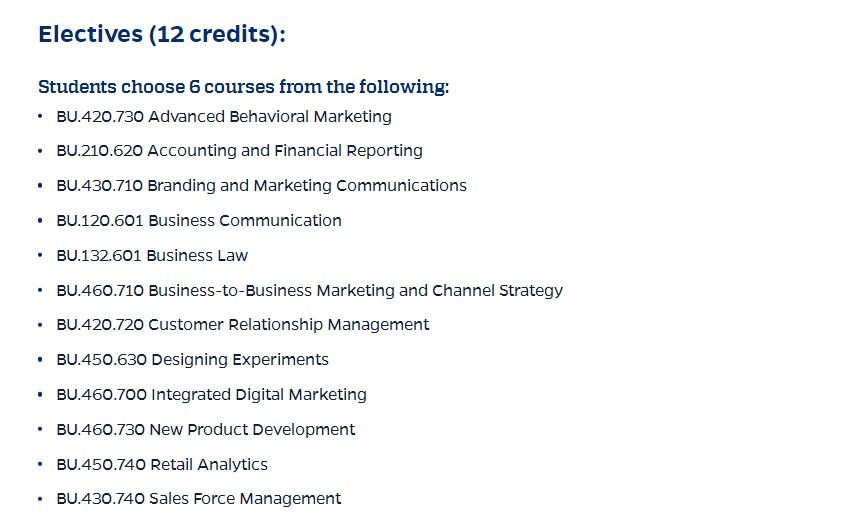The width and height of the screenshot is (851, 522).
Task: Select the New Product Development course
Action: (252, 430)
